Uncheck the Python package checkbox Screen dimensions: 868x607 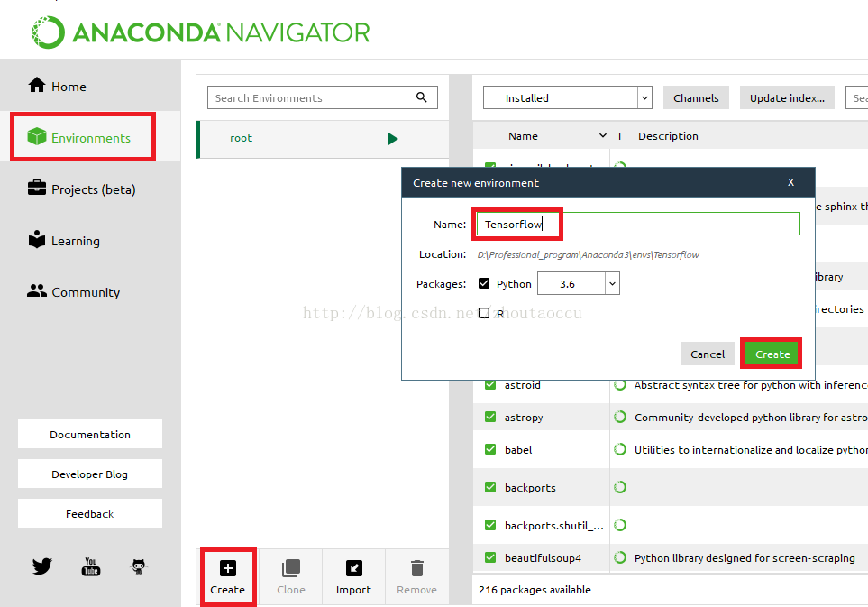(x=484, y=283)
